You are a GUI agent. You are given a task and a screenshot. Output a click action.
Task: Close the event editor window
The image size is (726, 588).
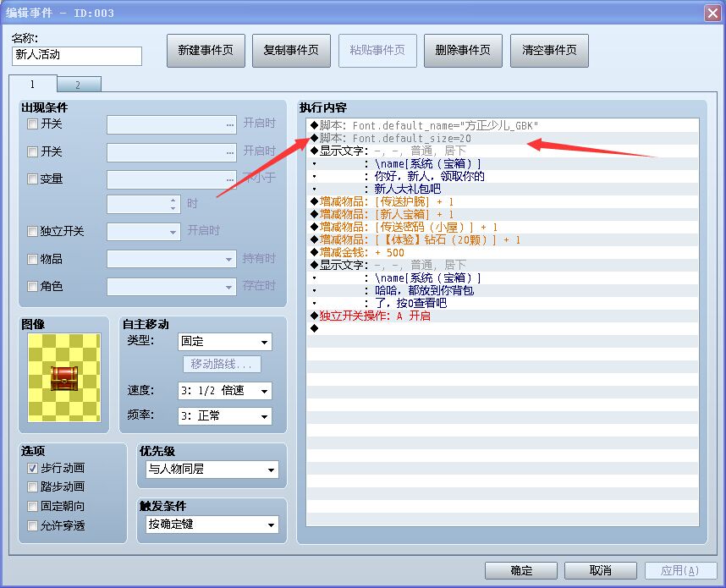click(x=712, y=13)
